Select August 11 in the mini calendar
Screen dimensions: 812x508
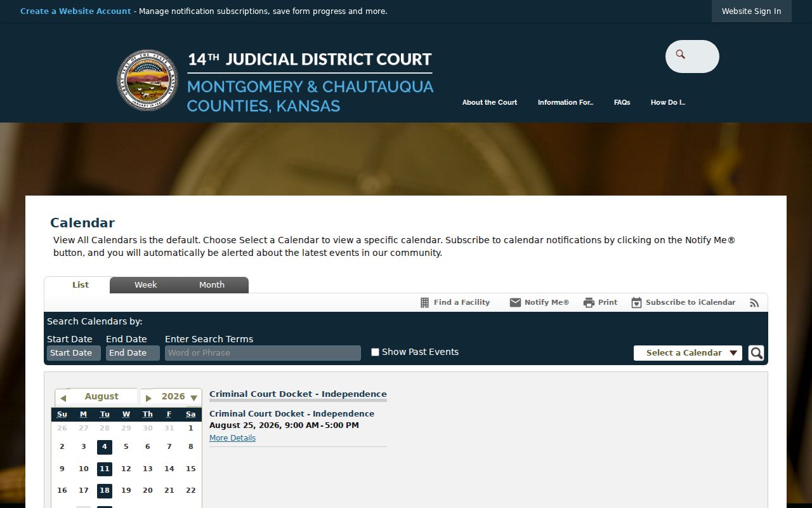point(105,469)
